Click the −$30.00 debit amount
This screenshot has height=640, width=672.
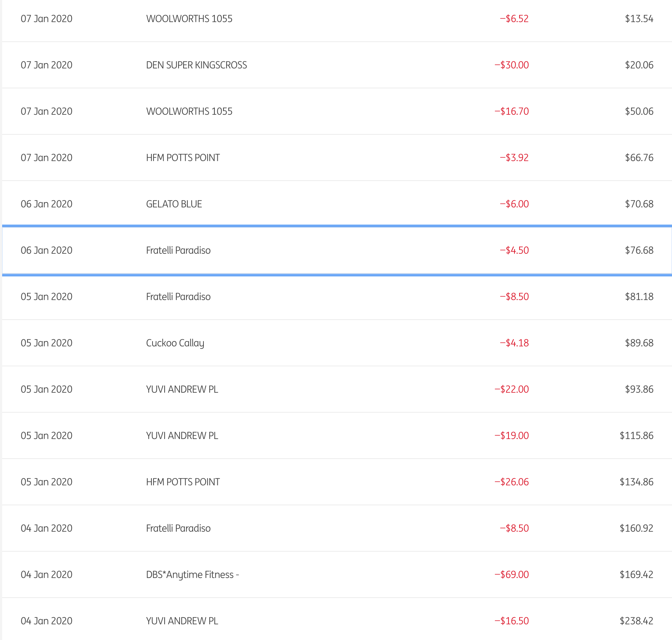point(512,65)
